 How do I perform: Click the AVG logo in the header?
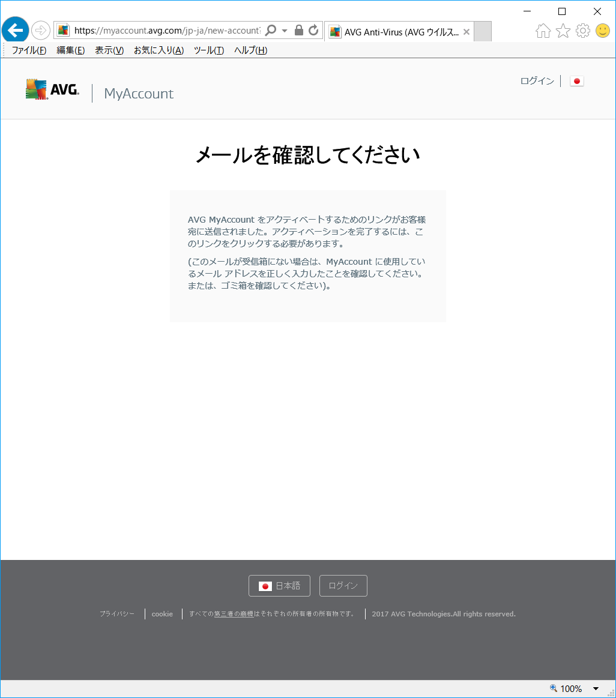[53, 89]
